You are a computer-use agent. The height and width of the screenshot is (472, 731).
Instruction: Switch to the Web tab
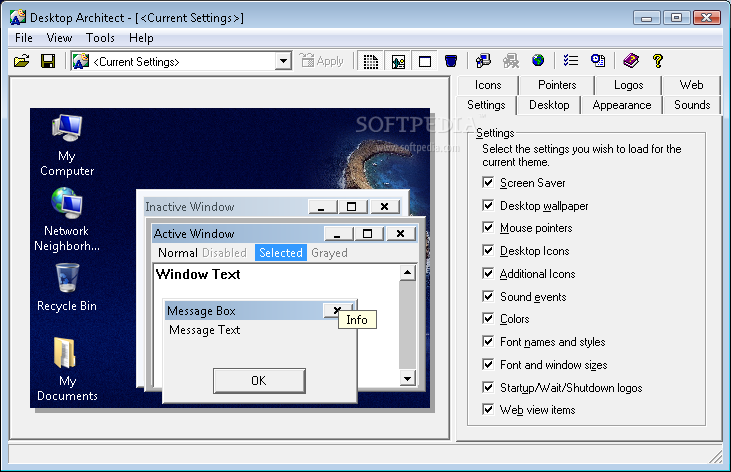pos(691,85)
